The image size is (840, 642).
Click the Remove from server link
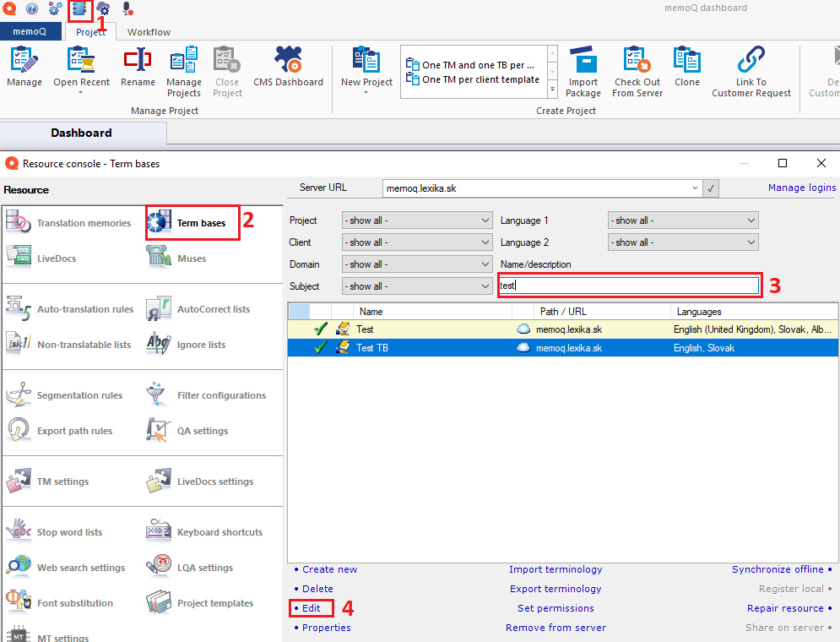[x=555, y=628]
